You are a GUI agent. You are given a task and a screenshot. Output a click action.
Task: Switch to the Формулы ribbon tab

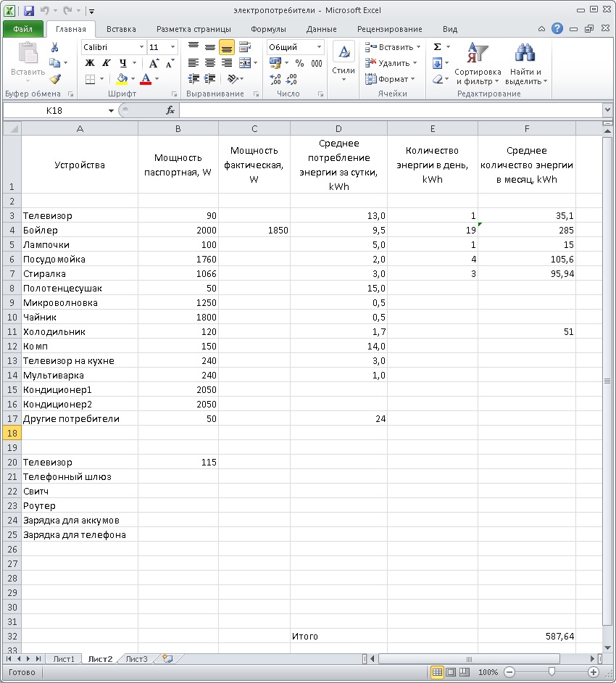pos(268,29)
